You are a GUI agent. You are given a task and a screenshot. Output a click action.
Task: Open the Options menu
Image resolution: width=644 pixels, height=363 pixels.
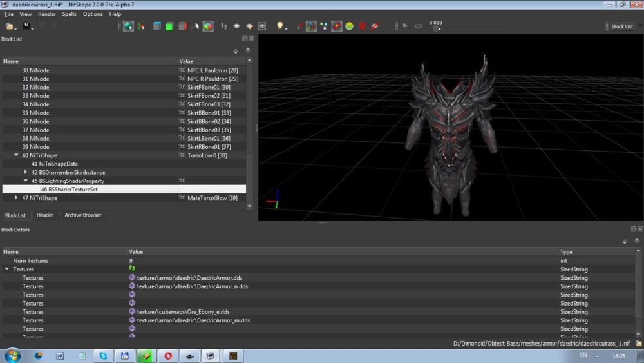[x=93, y=14]
